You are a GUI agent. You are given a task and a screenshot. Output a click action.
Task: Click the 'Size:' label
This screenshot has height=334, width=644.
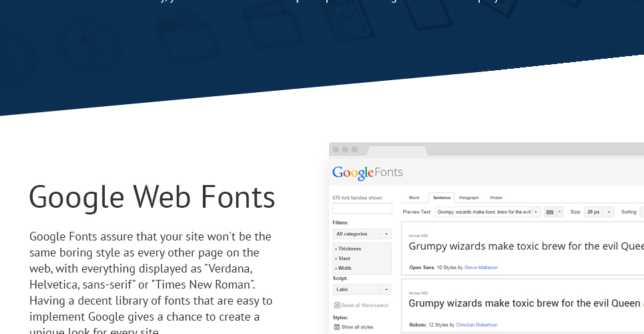pos(575,212)
